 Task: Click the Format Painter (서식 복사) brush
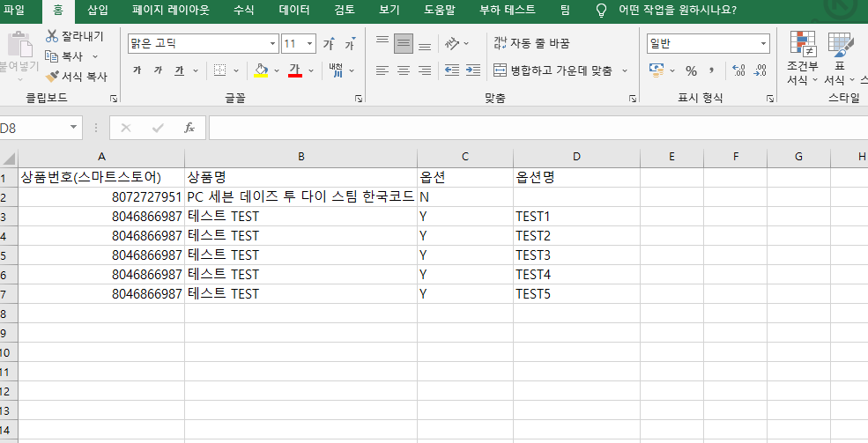[x=52, y=77]
